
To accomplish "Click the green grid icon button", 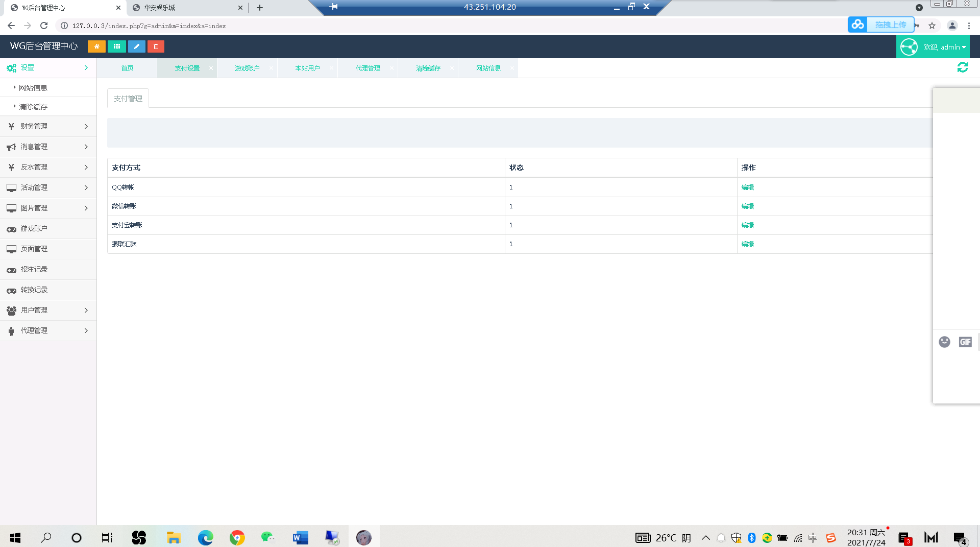I will tap(117, 46).
